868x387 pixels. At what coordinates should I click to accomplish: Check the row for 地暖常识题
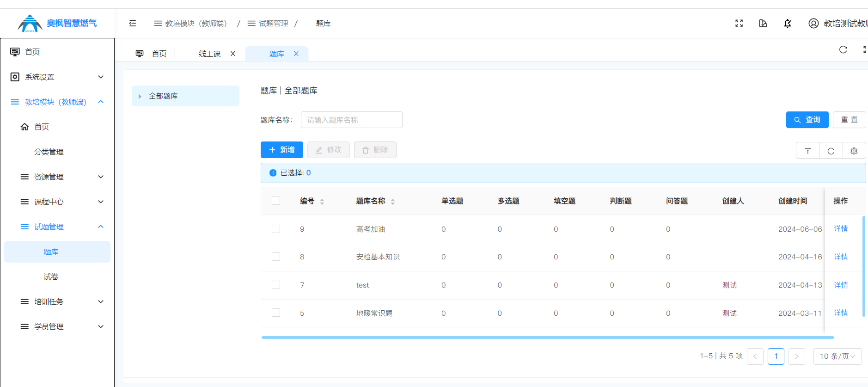click(x=276, y=313)
